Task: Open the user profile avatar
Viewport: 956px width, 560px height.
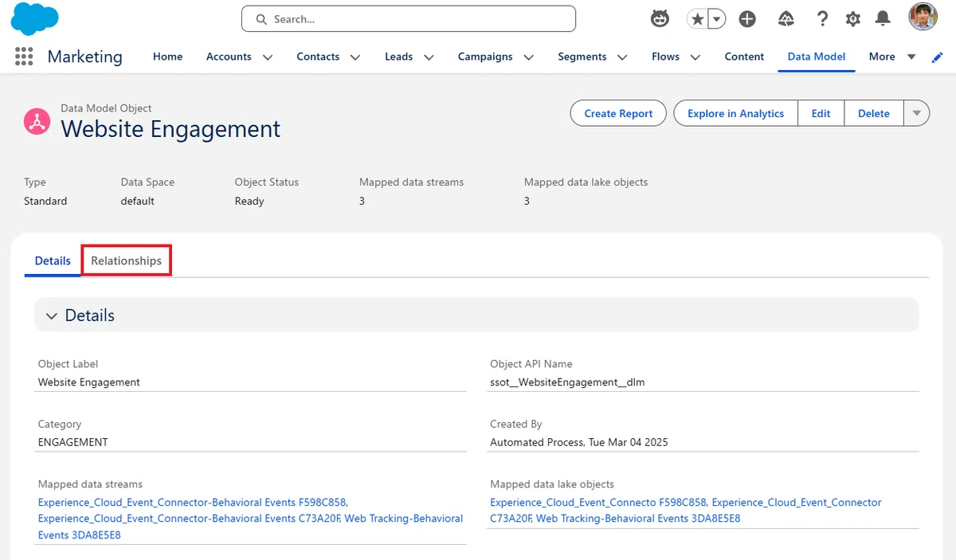Action: (x=923, y=18)
